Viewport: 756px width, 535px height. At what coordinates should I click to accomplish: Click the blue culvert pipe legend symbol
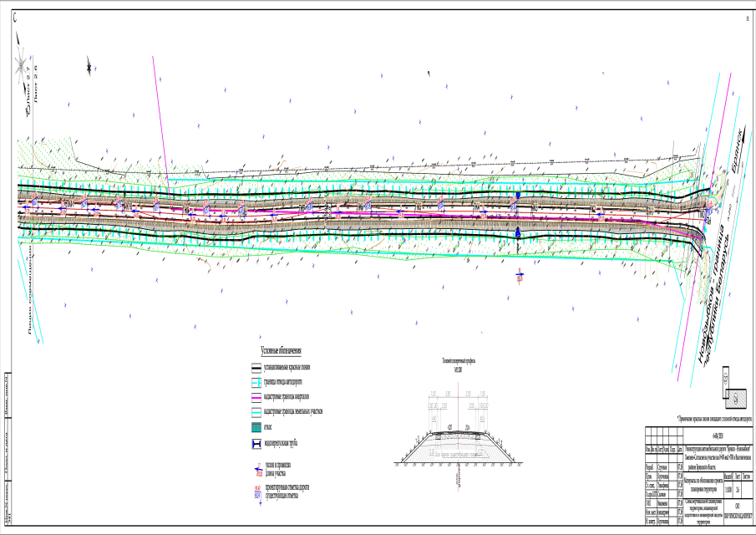pyautogui.click(x=257, y=443)
